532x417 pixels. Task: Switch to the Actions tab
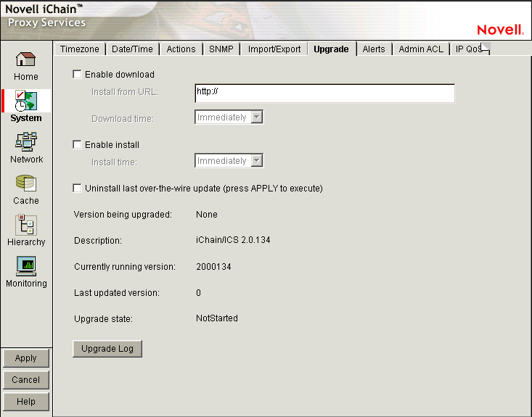pyautogui.click(x=181, y=49)
